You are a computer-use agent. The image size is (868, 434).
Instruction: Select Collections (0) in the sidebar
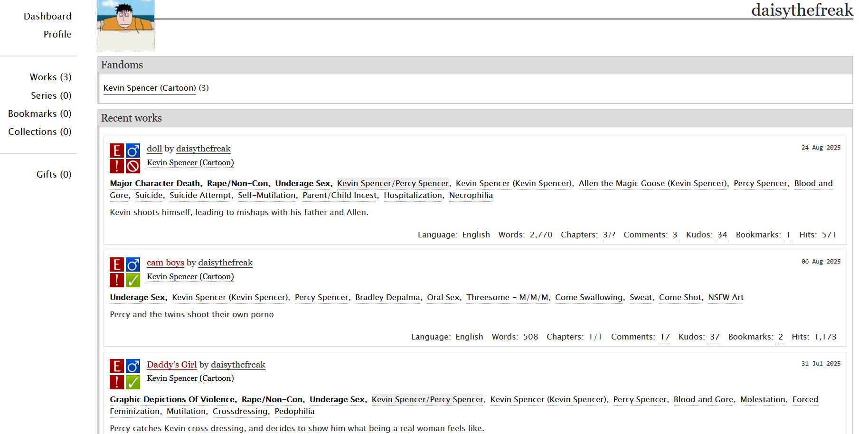click(x=40, y=132)
